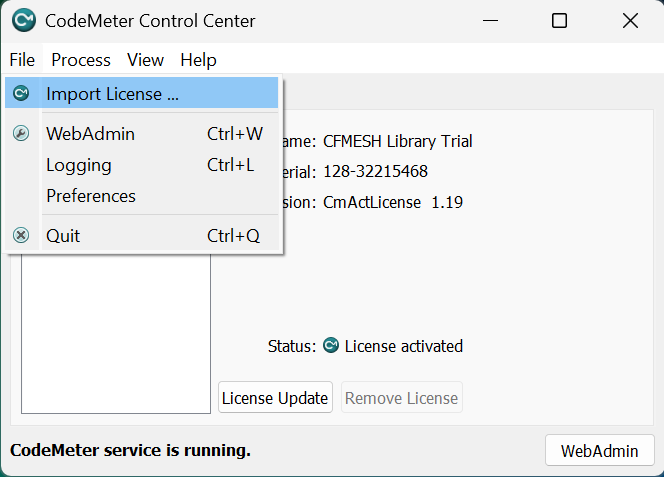
Task: Open the Process menu
Action: 81,60
